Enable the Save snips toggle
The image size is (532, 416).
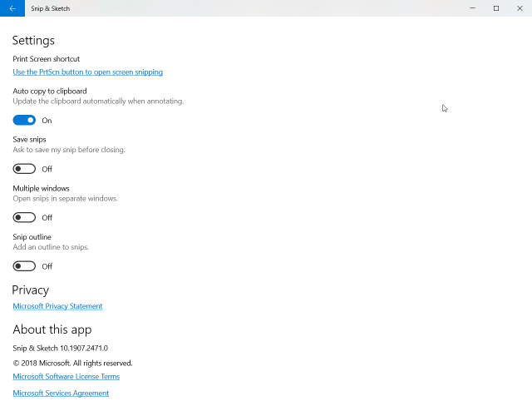click(x=24, y=169)
